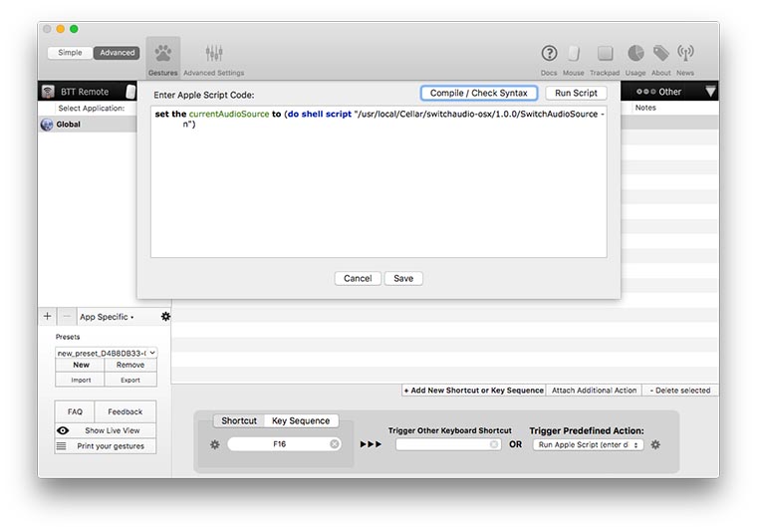Click the Run Script button
The height and width of the screenshot is (532, 757).
[576, 93]
